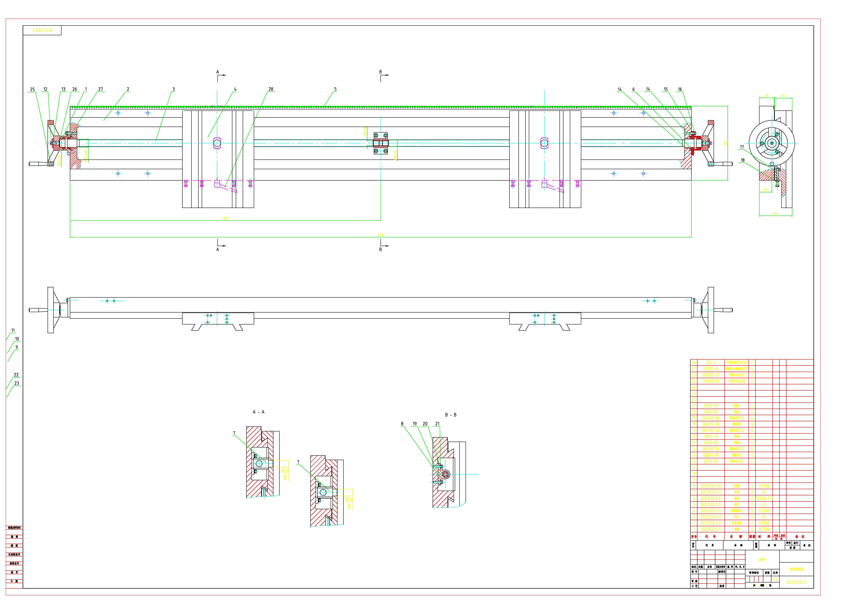The width and height of the screenshot is (868, 613).
Task: Select section marker A below main view
Action: (217, 249)
